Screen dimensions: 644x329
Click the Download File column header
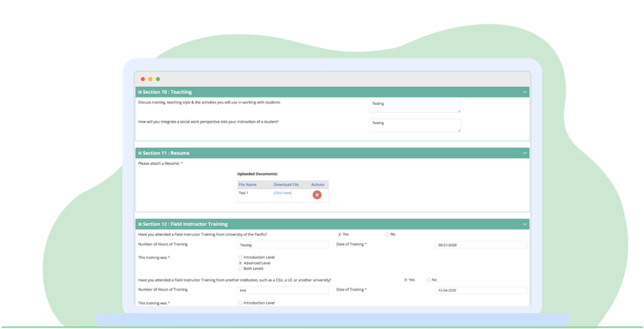pos(286,185)
